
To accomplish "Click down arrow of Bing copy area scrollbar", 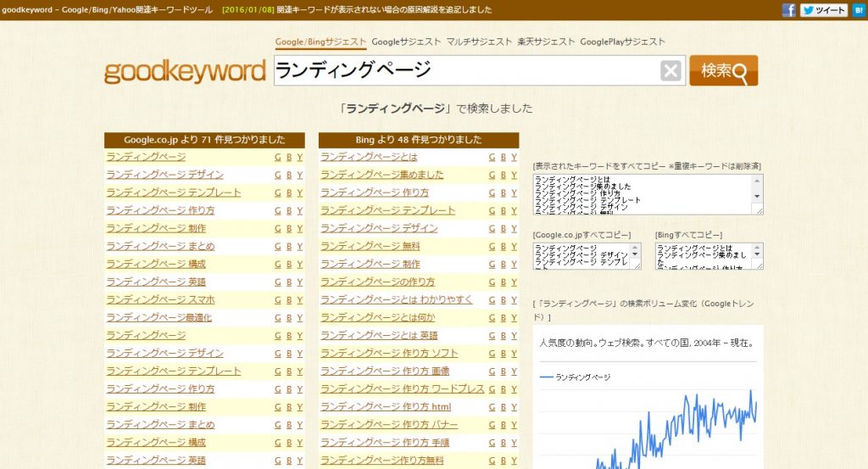I will (x=757, y=254).
